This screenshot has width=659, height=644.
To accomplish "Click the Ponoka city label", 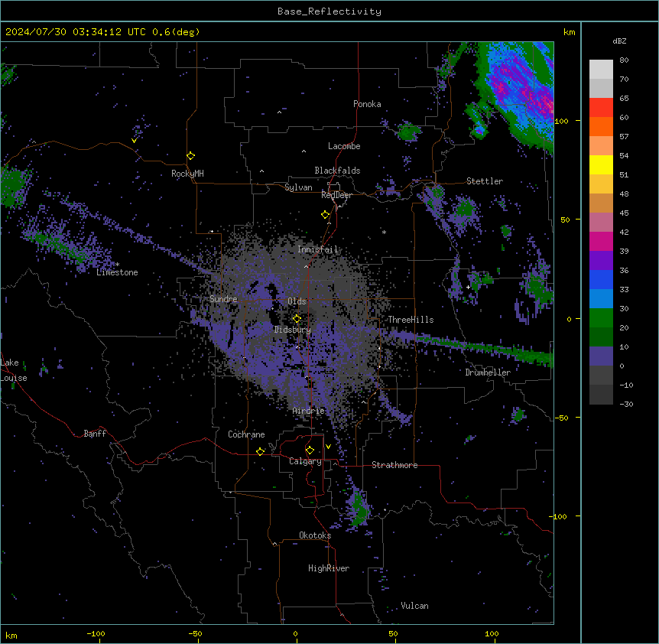I will pyautogui.click(x=367, y=104).
